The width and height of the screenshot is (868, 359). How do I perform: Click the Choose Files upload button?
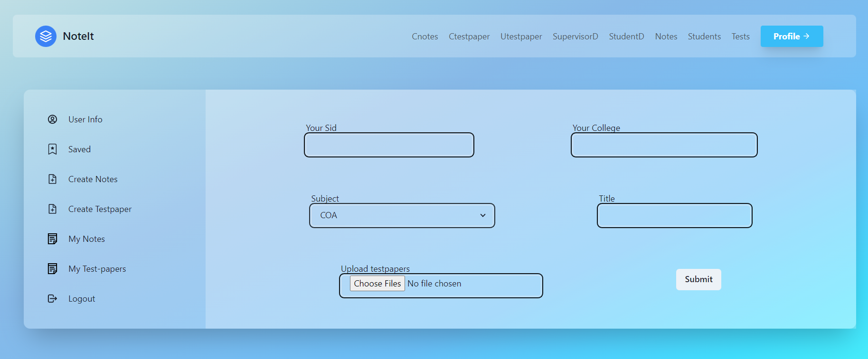point(377,284)
